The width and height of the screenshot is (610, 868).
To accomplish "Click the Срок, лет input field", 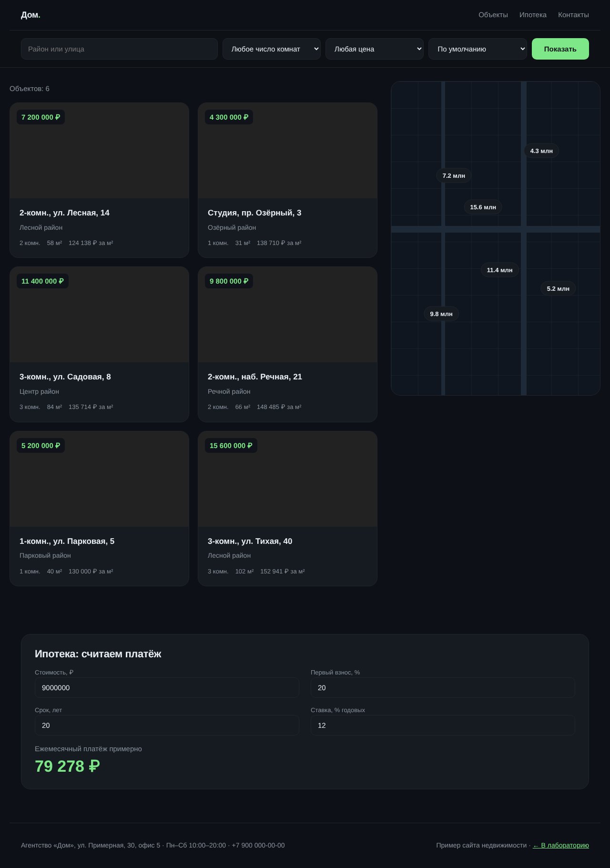I will pos(167,725).
